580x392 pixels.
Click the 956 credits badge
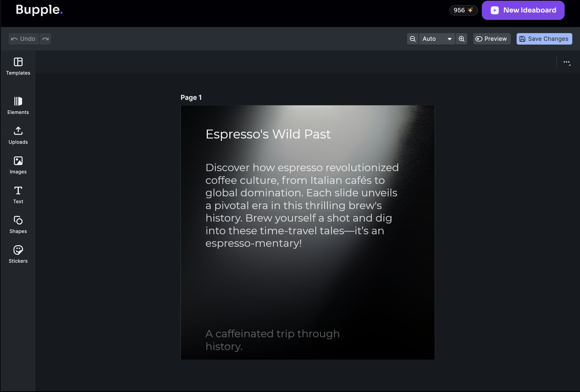(x=463, y=10)
